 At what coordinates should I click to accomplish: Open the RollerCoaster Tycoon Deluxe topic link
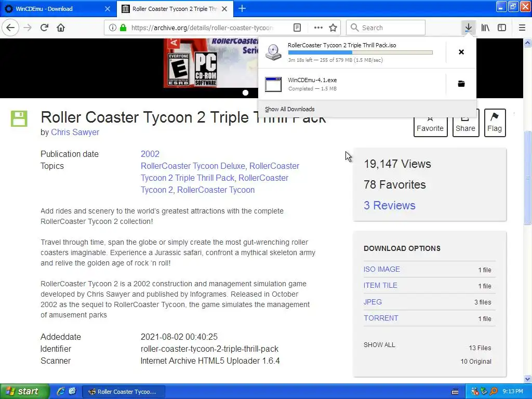tap(193, 166)
